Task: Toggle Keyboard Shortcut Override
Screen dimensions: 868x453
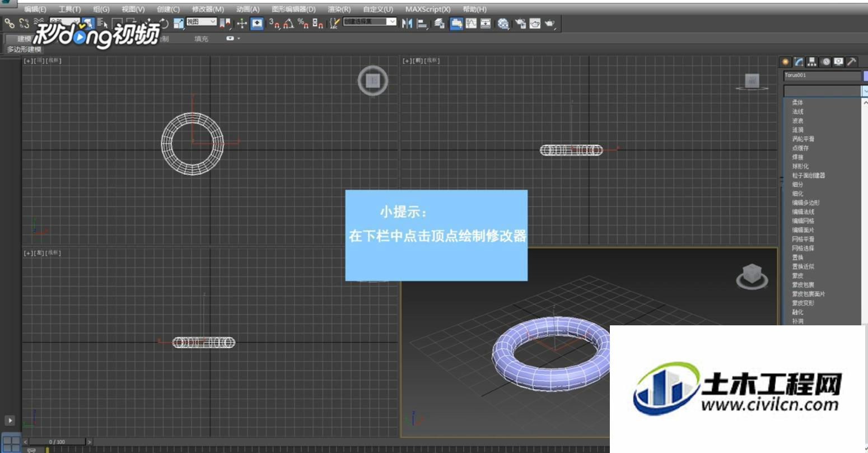Action: click(x=256, y=23)
